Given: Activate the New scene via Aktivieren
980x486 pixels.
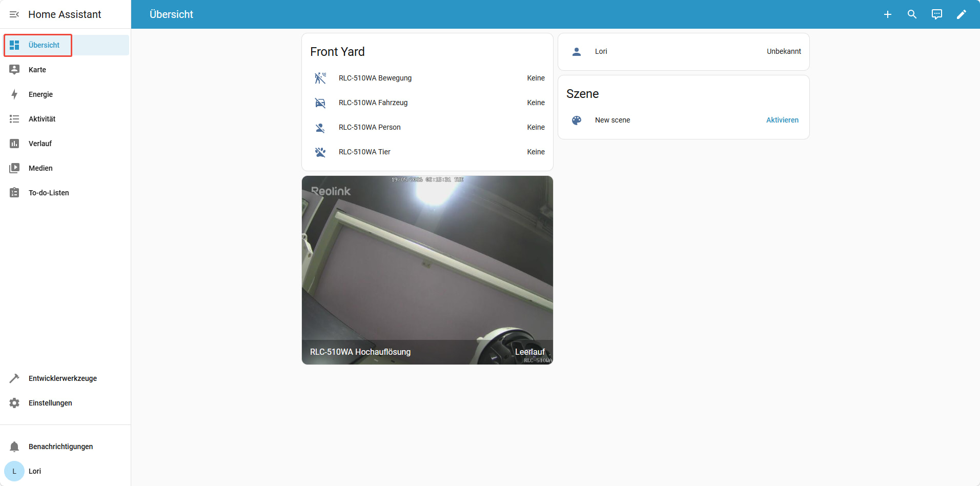Looking at the screenshot, I should 782,120.
